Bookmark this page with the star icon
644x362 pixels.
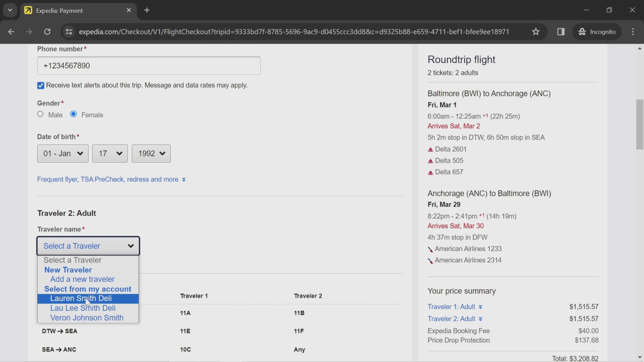pyautogui.click(x=535, y=32)
